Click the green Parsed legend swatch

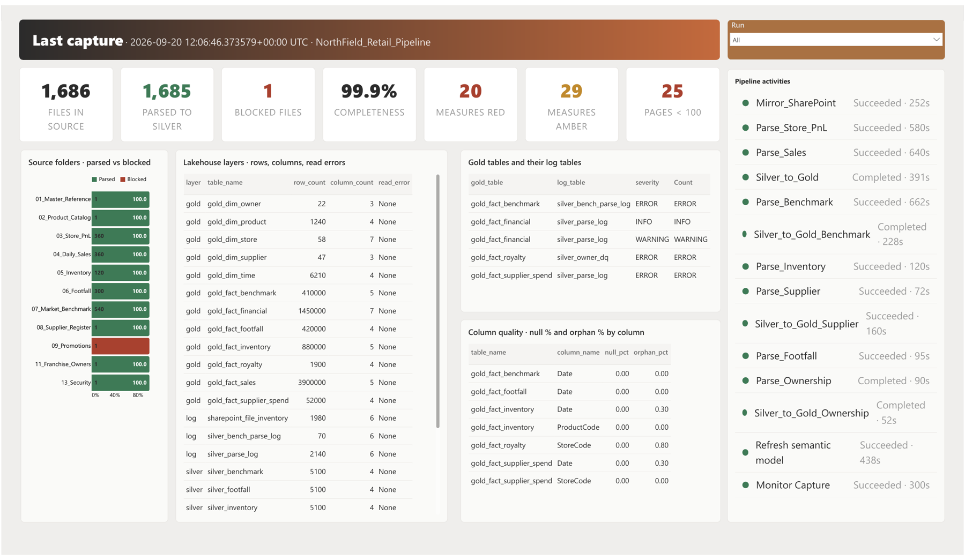point(94,180)
